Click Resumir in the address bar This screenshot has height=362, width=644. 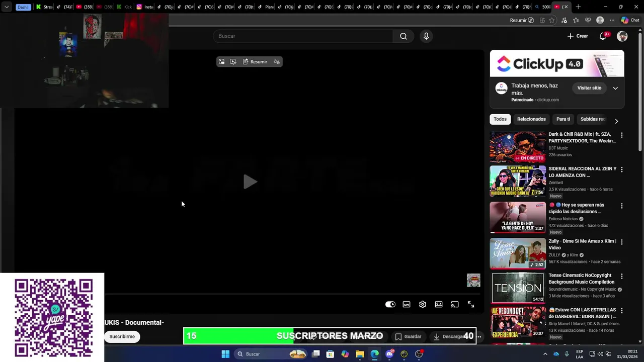pos(522,20)
